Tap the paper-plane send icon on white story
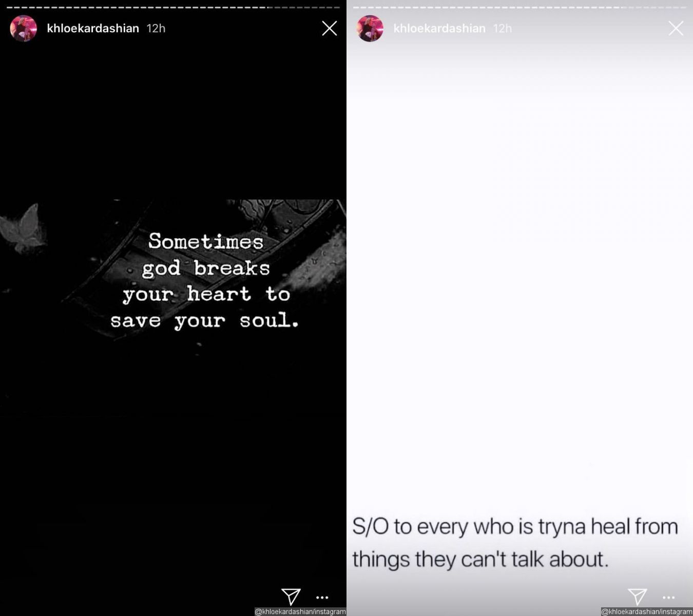The height and width of the screenshot is (616, 693). [x=638, y=596]
